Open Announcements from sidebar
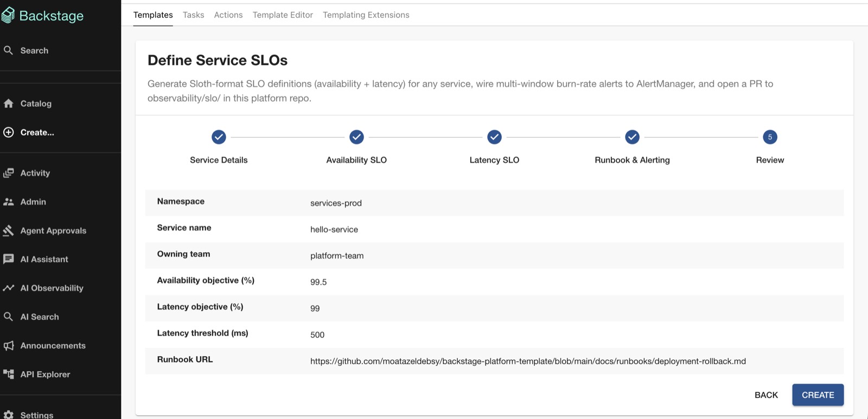 click(53, 345)
